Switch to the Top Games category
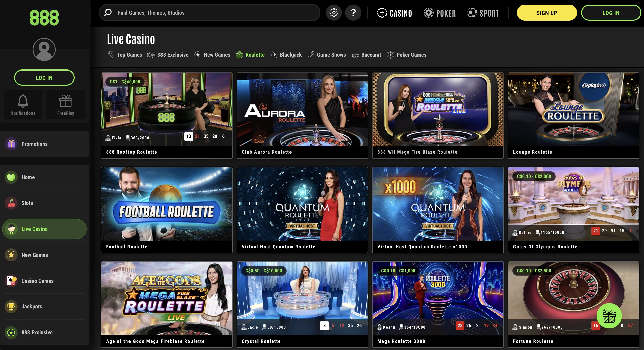This screenshot has height=350, width=644. 125,55
